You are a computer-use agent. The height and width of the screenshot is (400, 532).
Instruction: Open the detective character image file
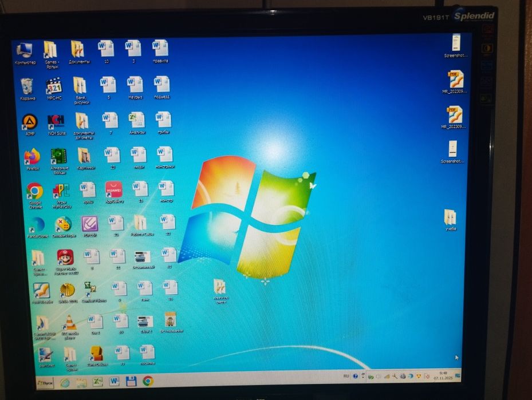(171, 323)
